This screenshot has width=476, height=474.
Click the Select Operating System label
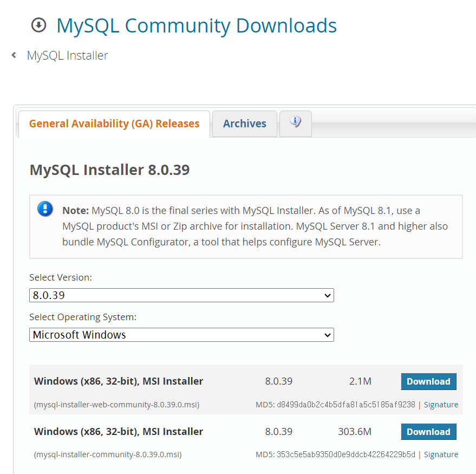click(x=83, y=317)
